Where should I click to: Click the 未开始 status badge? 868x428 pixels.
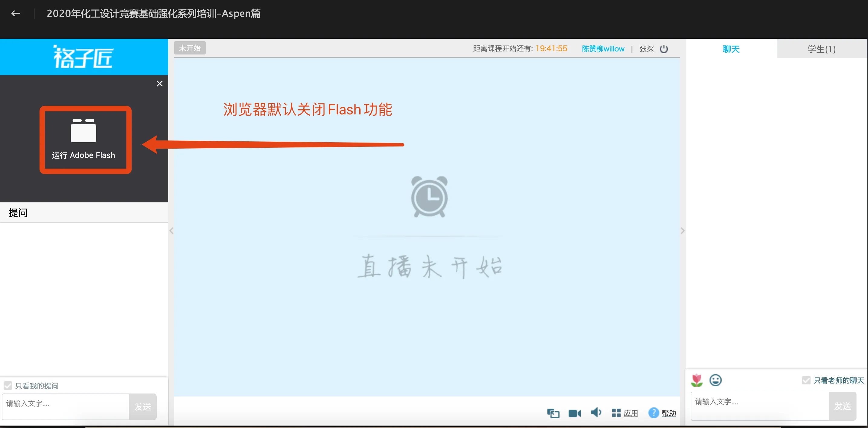pos(190,48)
